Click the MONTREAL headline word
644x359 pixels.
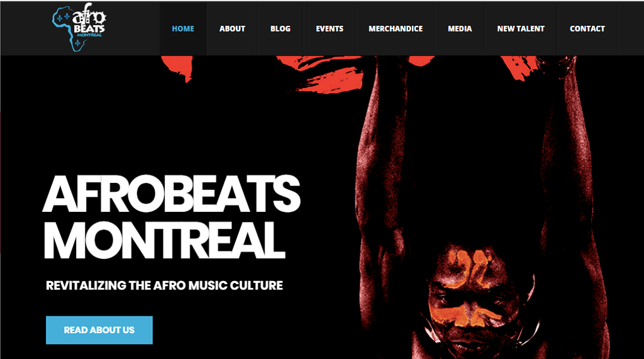coord(164,240)
